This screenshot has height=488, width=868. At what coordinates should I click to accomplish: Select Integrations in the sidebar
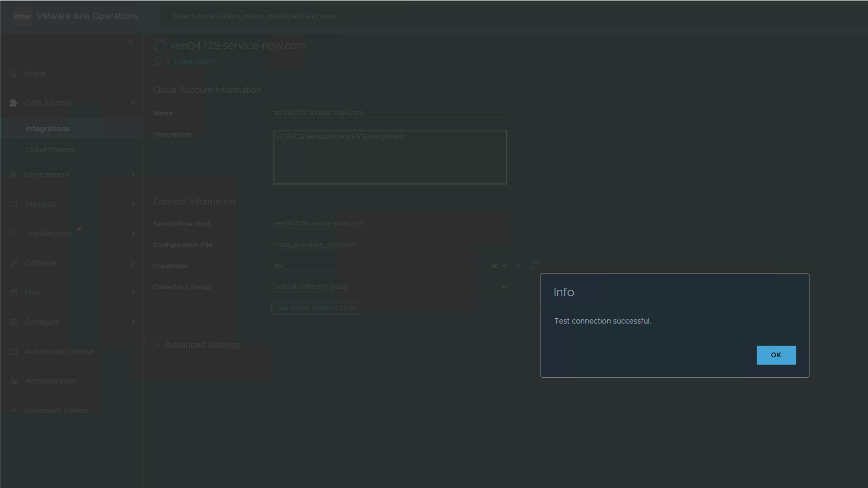(47, 129)
